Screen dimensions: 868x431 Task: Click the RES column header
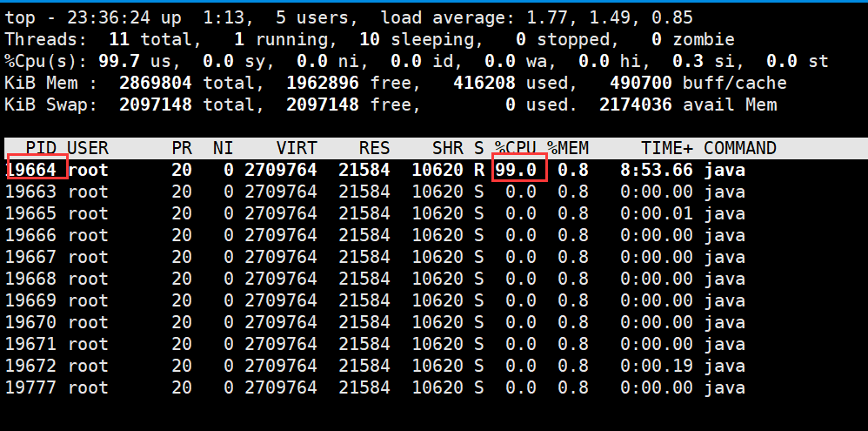click(375, 149)
